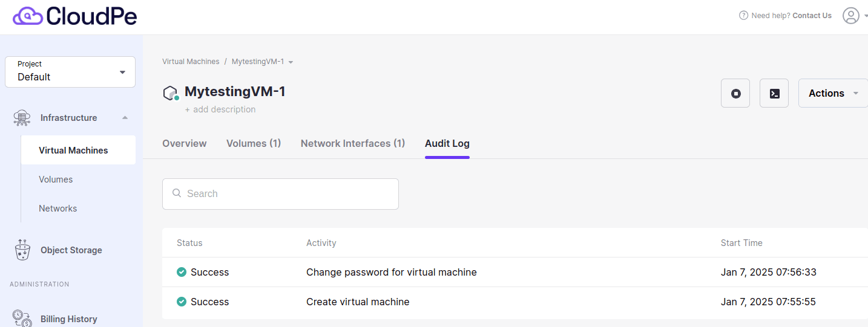This screenshot has width=868, height=327.
Task: Click the Object Storage bucket icon
Action: point(22,250)
